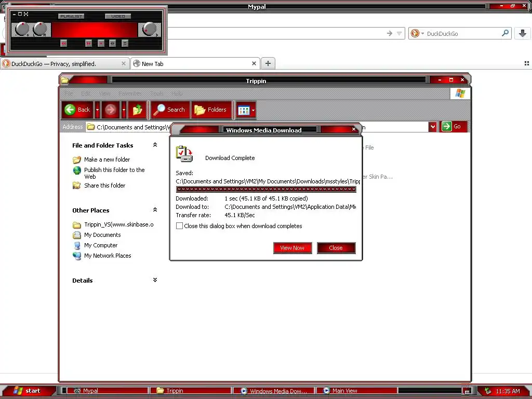Switch to Trippin in the taskbar
Screen dimensions: 532x399
point(190,391)
